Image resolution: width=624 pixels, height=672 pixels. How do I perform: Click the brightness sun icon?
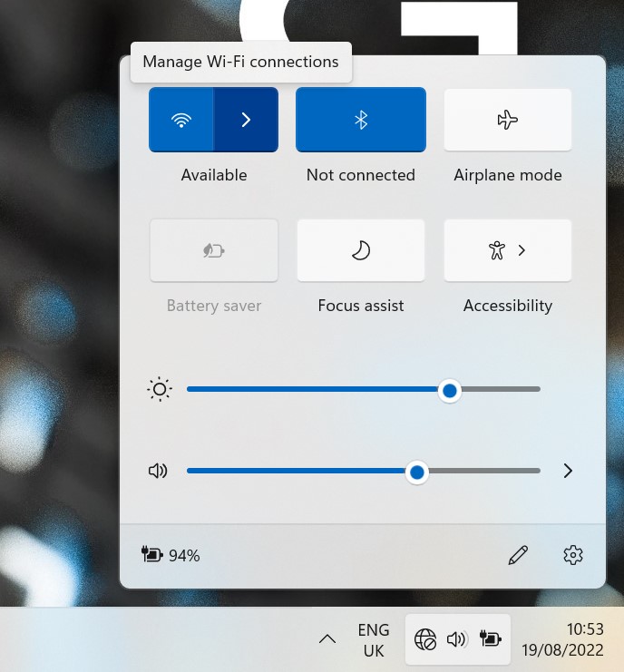(x=160, y=389)
